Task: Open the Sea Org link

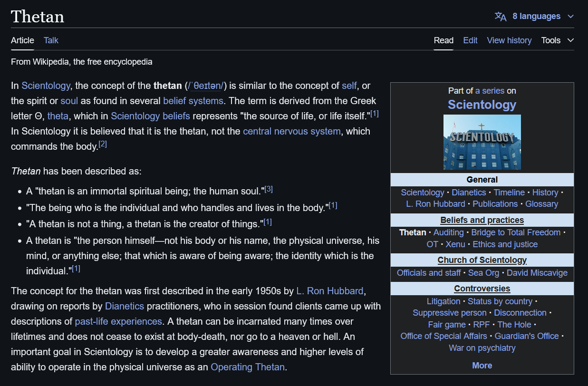Action: (x=484, y=273)
